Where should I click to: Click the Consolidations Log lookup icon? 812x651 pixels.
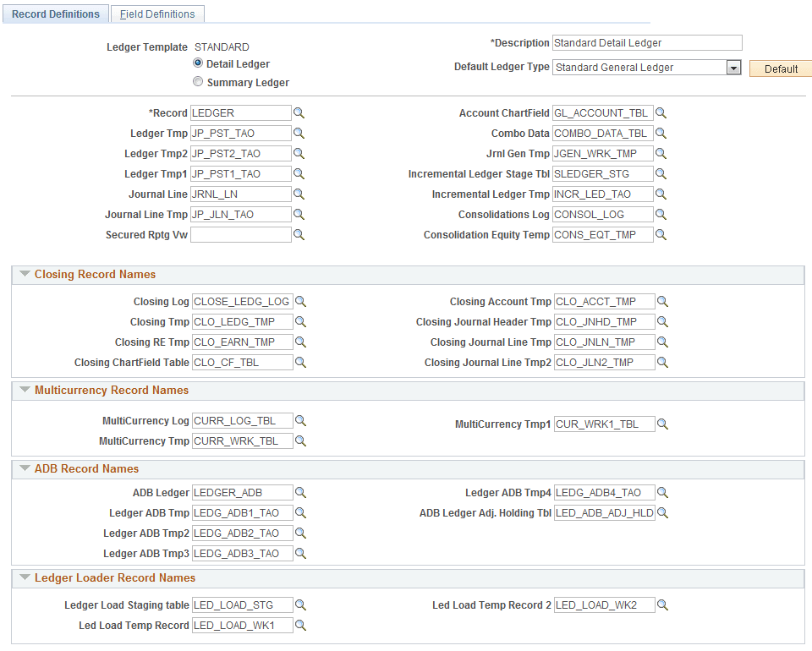tap(661, 214)
